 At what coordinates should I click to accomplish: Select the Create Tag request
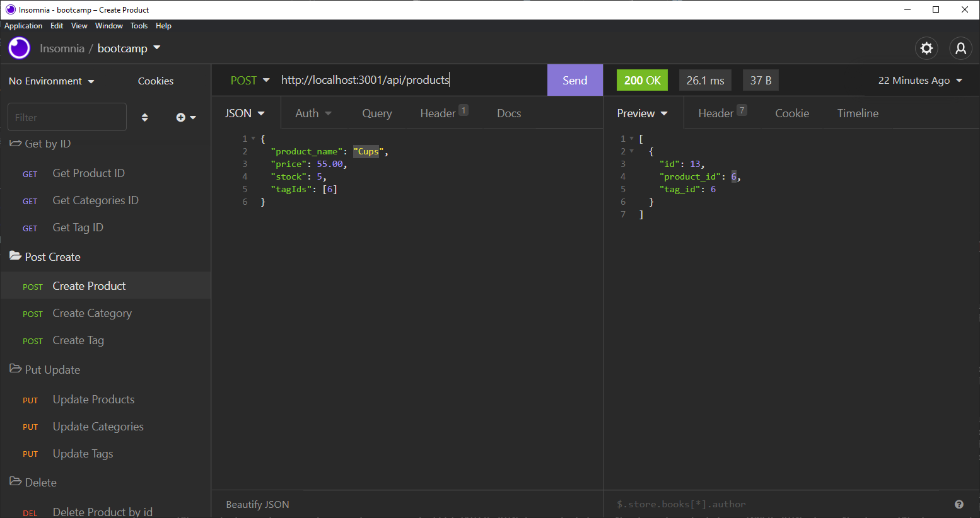click(106, 340)
